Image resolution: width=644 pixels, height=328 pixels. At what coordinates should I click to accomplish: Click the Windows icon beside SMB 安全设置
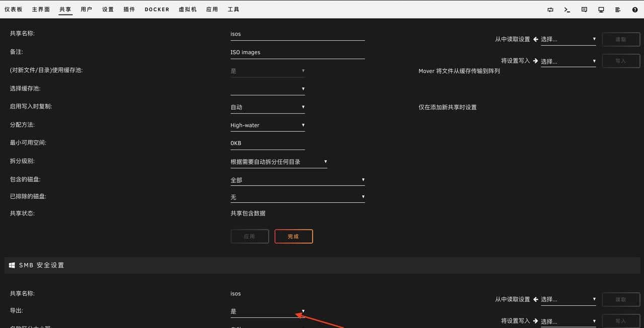coord(12,265)
